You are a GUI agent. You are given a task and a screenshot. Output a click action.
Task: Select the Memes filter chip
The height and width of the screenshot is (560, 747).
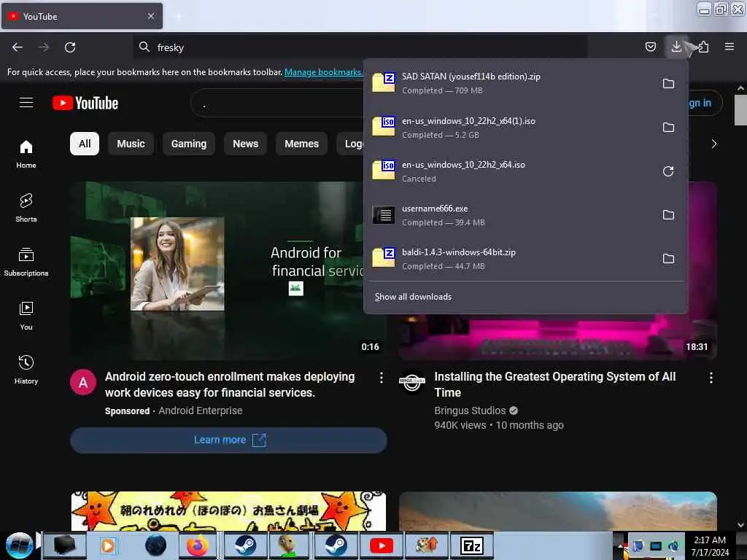coord(301,144)
